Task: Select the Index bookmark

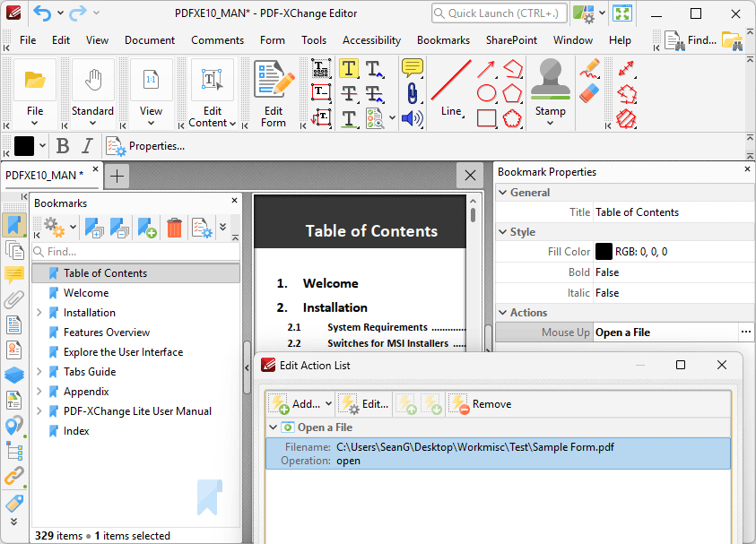Action: (x=76, y=431)
